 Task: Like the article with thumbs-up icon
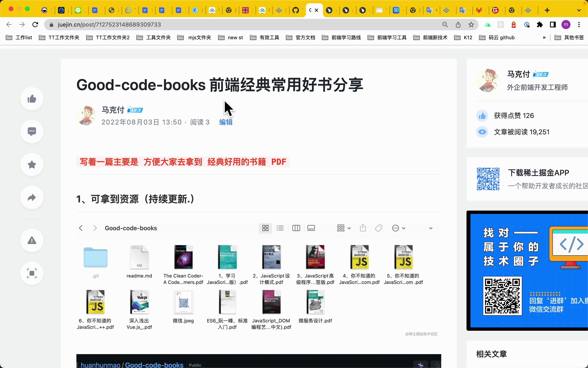coord(32,99)
